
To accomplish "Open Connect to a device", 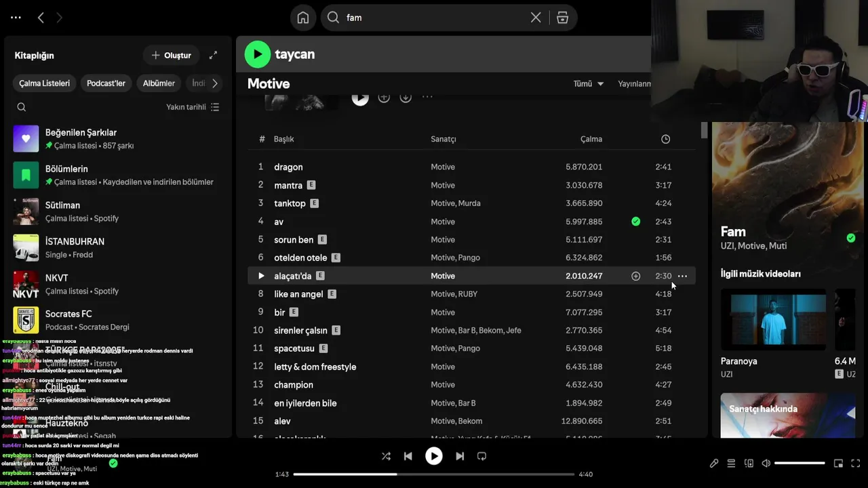I will coord(749,464).
